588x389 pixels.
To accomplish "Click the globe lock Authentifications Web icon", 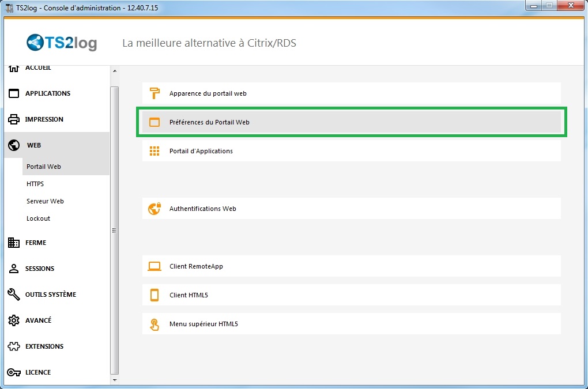I will (154, 209).
